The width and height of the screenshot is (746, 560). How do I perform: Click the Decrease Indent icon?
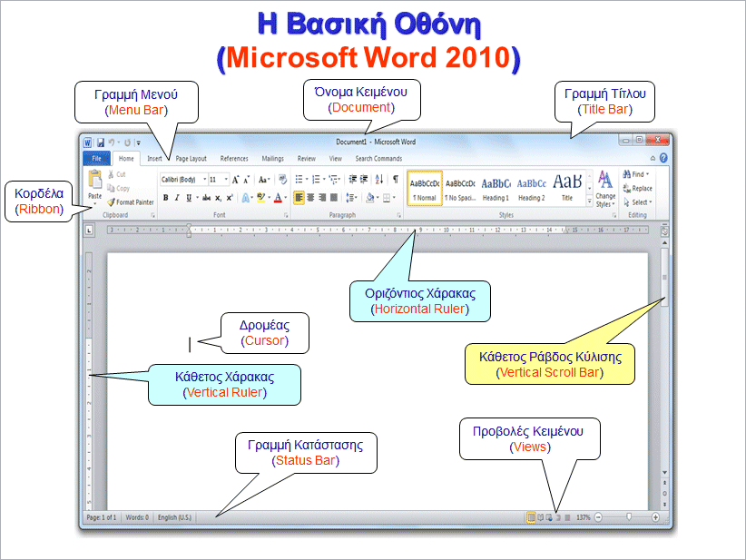(x=352, y=180)
